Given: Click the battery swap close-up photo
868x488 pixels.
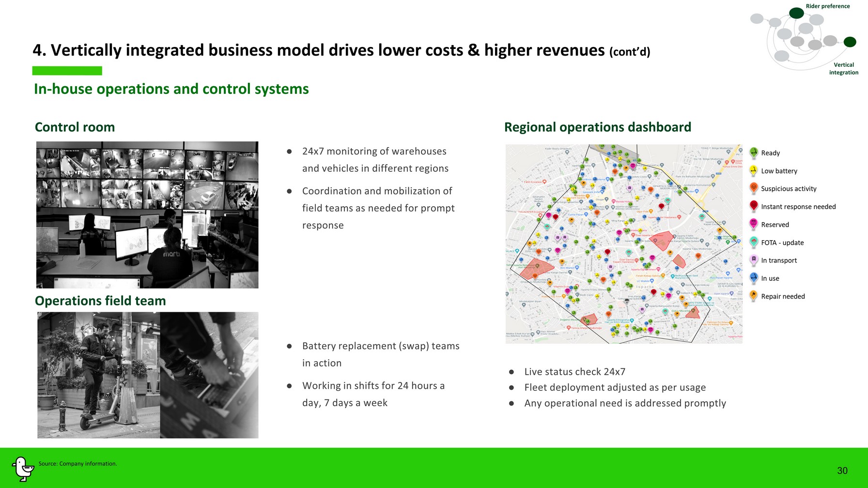Looking at the screenshot, I should tap(209, 375).
